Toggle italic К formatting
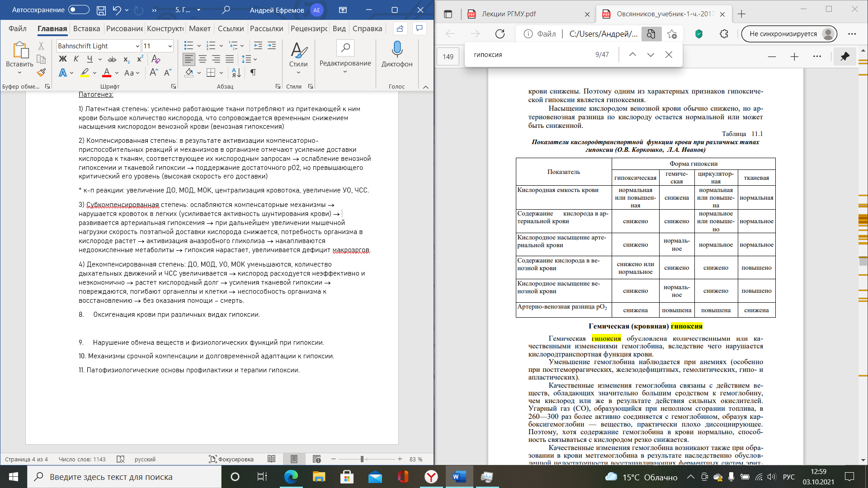This screenshot has height=488, width=868. click(x=76, y=59)
